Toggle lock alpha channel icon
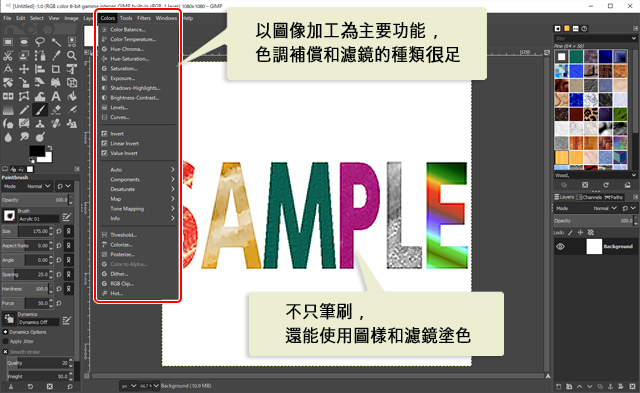This screenshot has width=640, height=393. (x=590, y=232)
